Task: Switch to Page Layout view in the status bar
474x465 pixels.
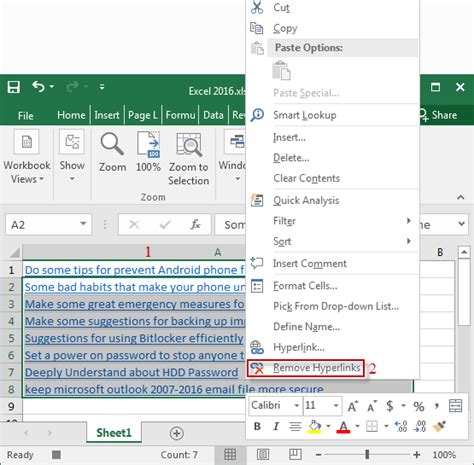Action: (x=263, y=454)
